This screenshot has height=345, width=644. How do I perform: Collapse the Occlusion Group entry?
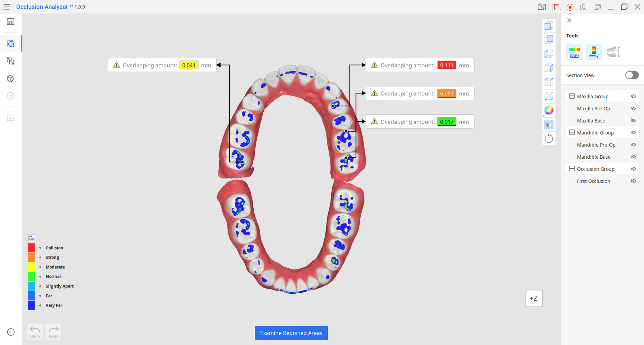[x=572, y=169]
